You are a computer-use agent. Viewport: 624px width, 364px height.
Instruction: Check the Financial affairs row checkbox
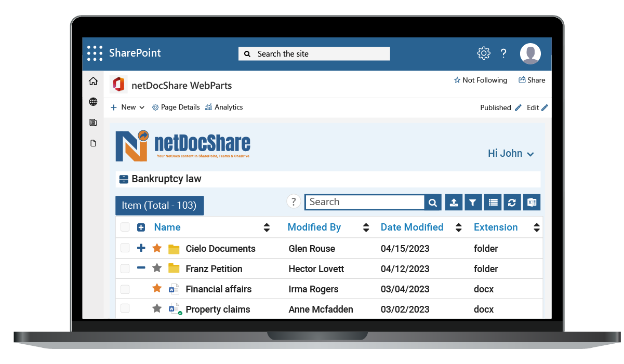[125, 289]
